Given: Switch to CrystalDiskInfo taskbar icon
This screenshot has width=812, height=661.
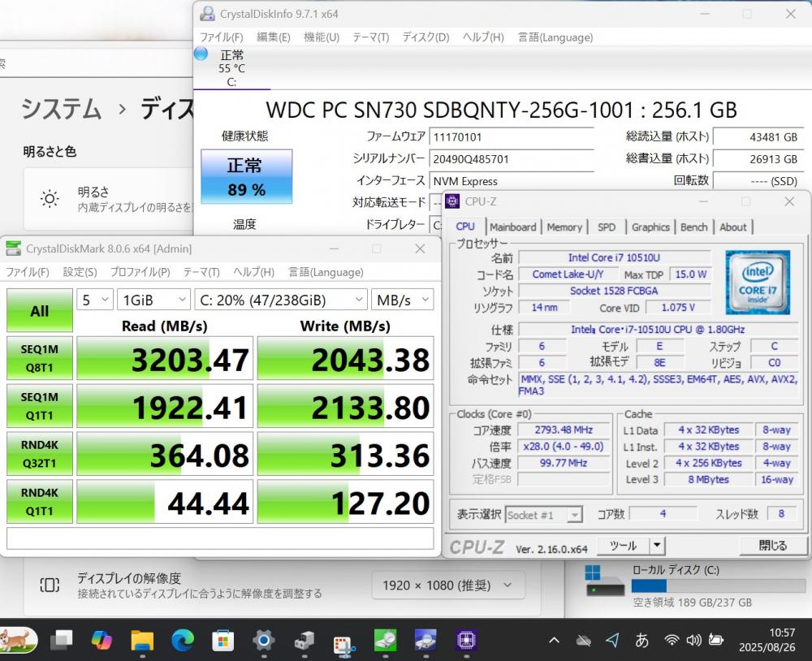Looking at the screenshot, I should point(425,640).
